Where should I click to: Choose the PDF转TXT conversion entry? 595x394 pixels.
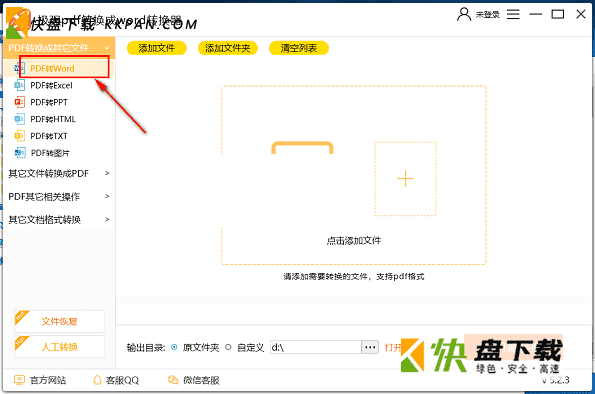pos(49,136)
